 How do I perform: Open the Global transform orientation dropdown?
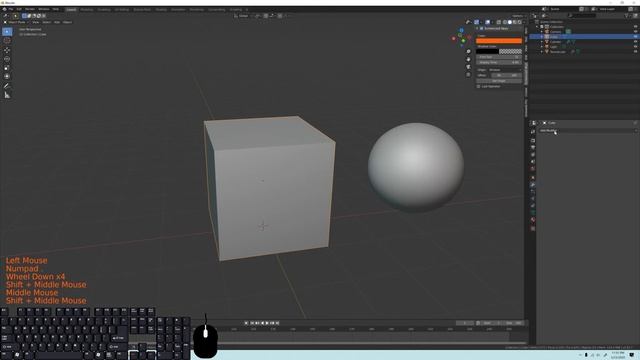pos(242,16)
